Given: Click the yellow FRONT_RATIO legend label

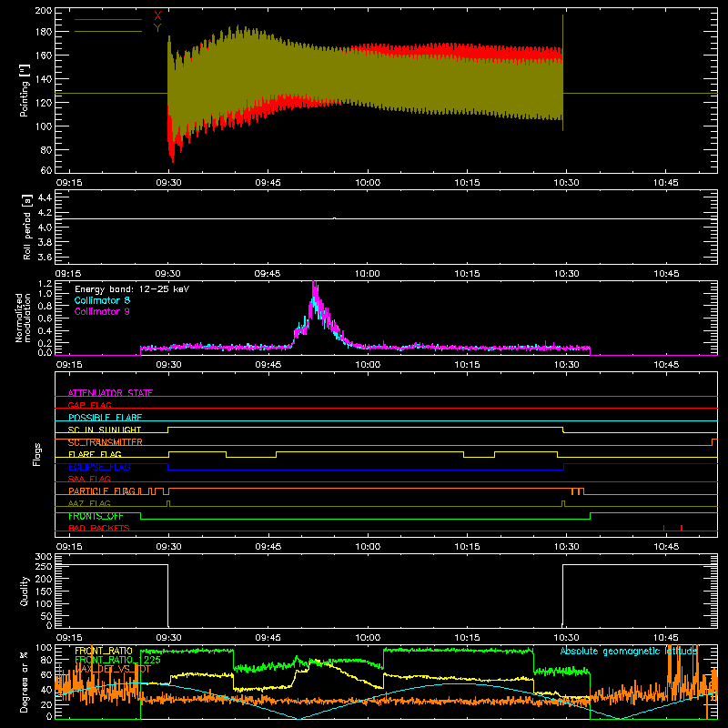Looking at the screenshot, I should coord(104,651).
